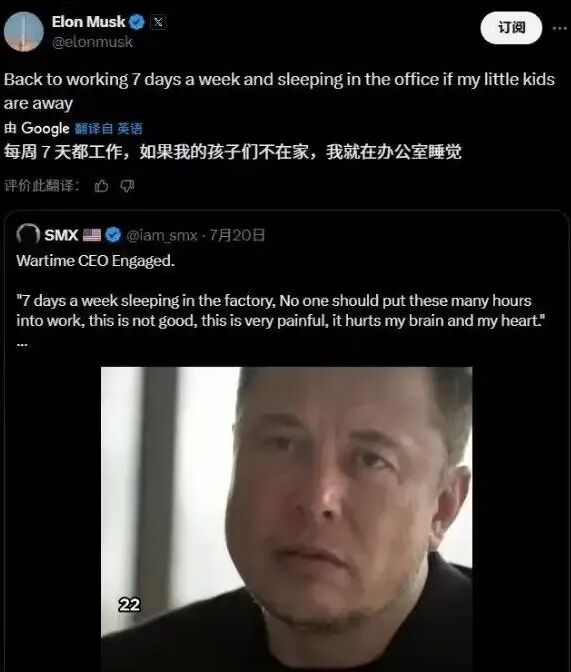Click the 7月20日 post date

click(x=237, y=235)
